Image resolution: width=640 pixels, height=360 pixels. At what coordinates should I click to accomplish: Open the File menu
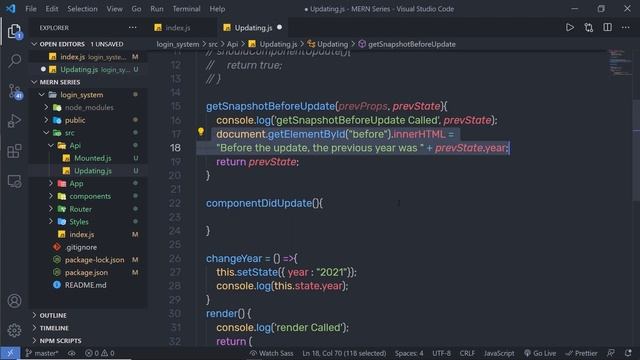click(x=31, y=9)
